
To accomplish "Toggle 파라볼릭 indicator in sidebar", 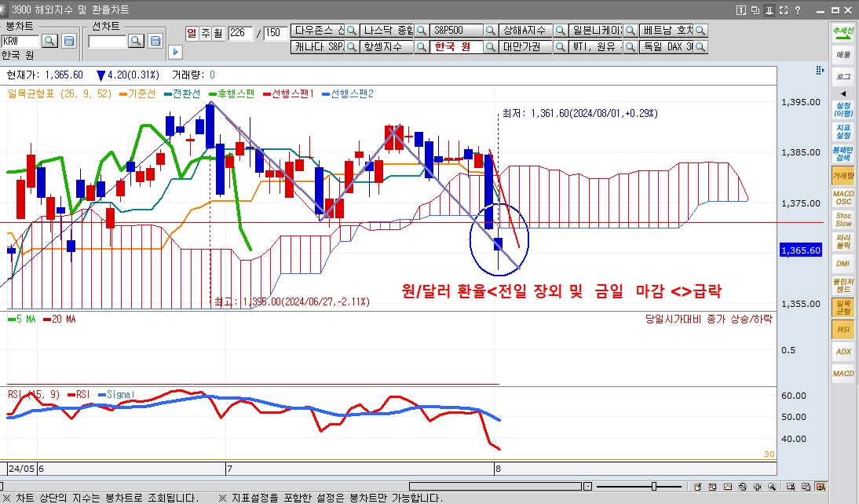I will (x=843, y=242).
